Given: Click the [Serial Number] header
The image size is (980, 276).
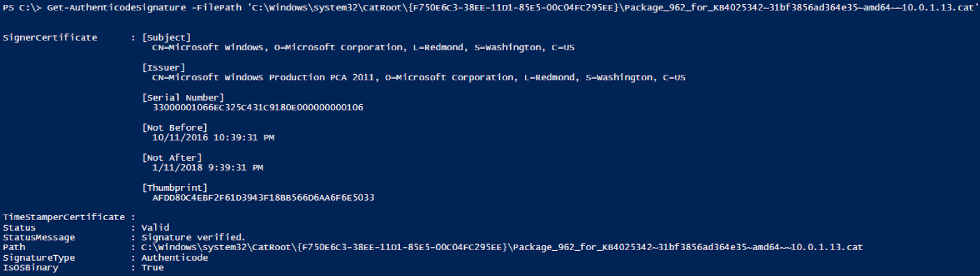Looking at the screenshot, I should (183, 98).
